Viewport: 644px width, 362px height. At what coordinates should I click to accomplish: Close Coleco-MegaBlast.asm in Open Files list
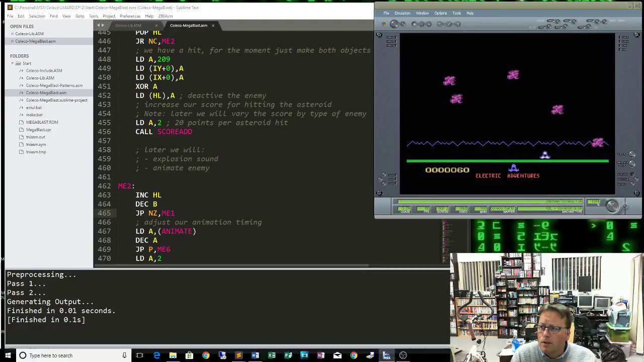[x=12, y=41]
